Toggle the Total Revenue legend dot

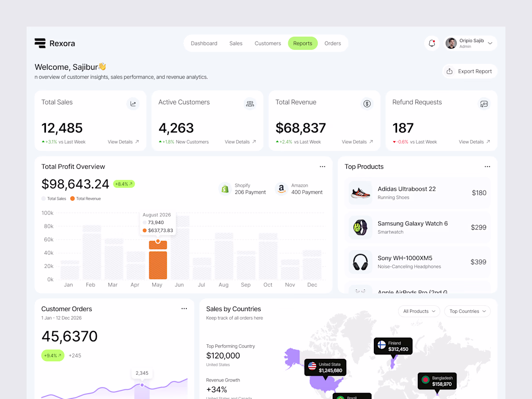click(x=72, y=198)
